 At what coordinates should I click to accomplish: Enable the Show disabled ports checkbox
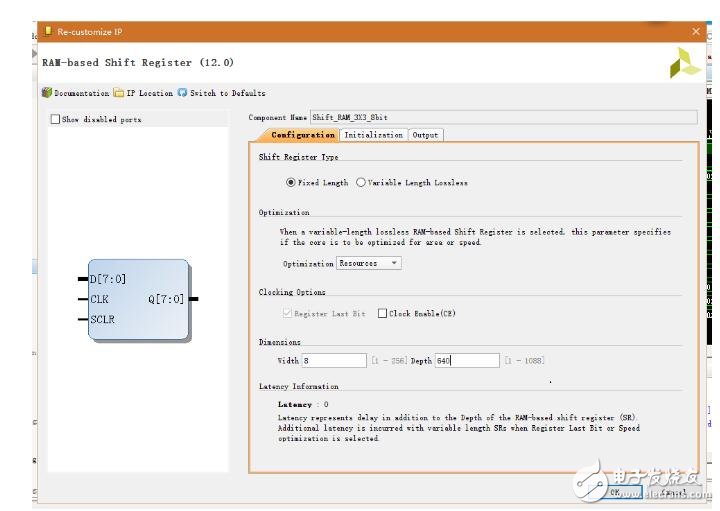[x=55, y=119]
